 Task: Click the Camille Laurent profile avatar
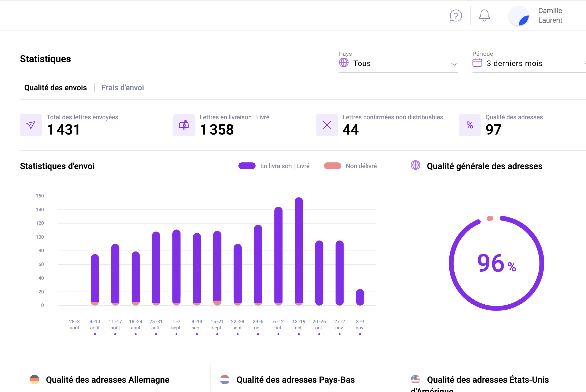pos(519,15)
